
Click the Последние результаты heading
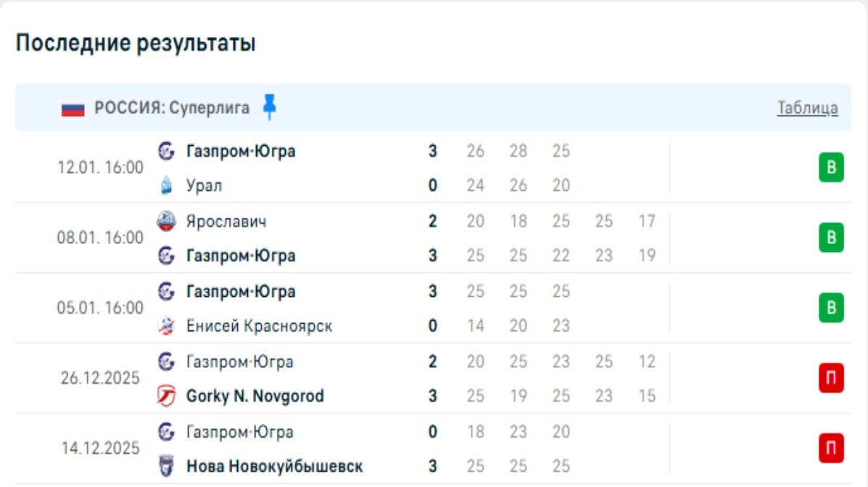(136, 44)
